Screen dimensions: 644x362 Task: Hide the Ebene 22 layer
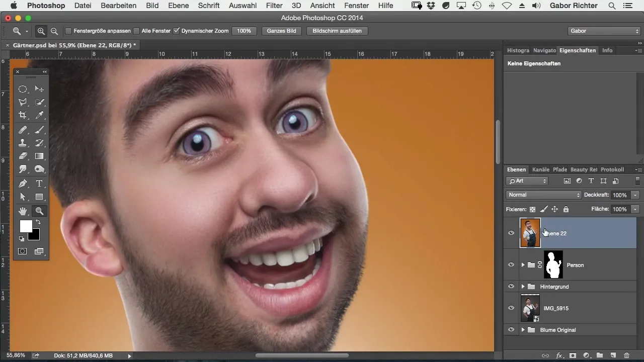pyautogui.click(x=511, y=233)
